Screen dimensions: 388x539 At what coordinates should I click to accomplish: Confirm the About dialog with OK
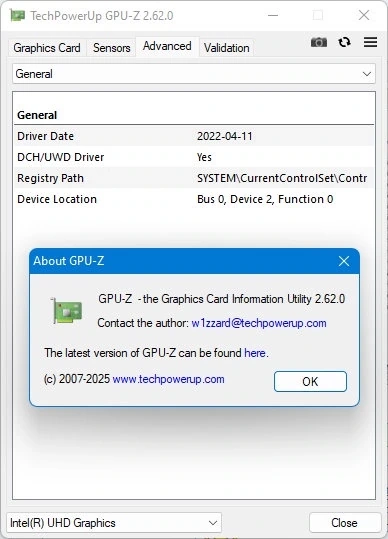pyautogui.click(x=310, y=382)
